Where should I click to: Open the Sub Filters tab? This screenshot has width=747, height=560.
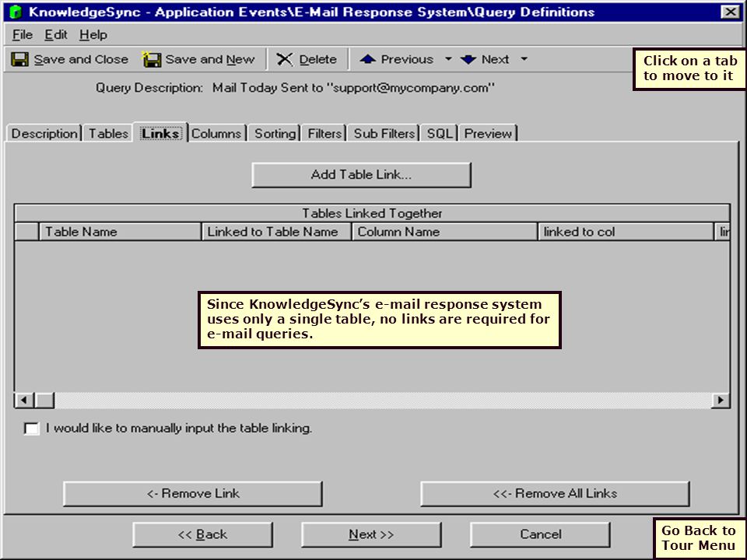click(x=384, y=133)
